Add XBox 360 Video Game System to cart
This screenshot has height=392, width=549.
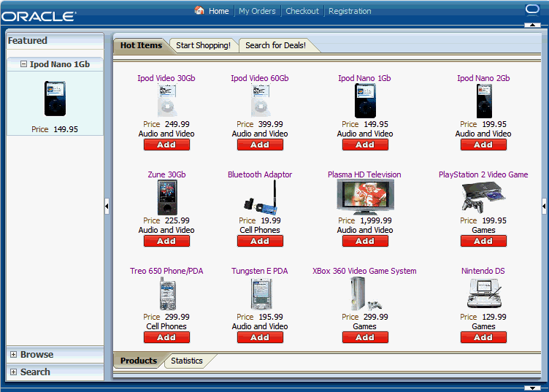365,337
